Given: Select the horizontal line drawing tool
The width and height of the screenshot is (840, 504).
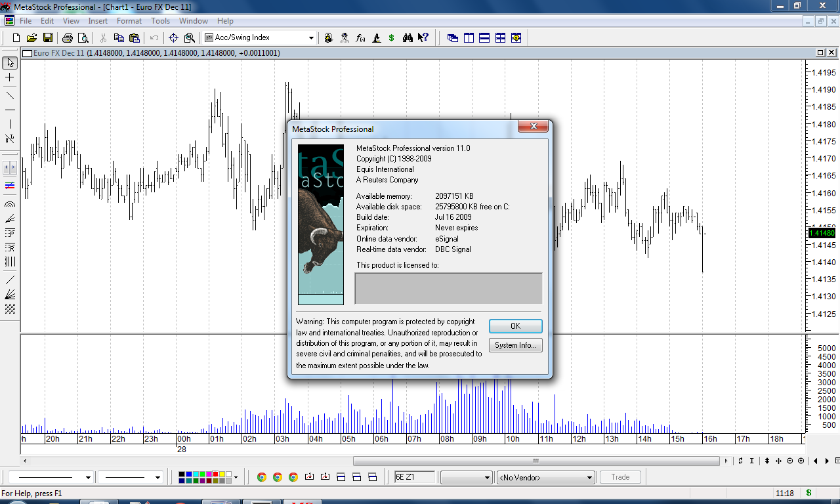Looking at the screenshot, I should [10, 110].
